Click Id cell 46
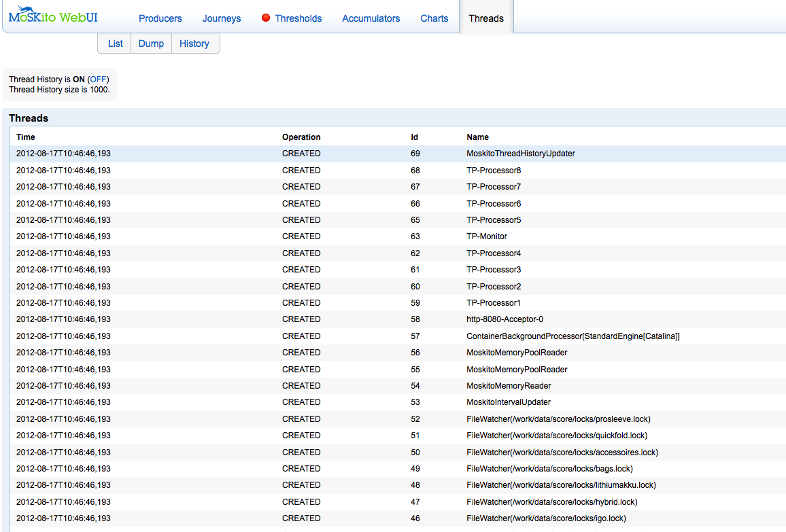Screen dimensions: 786x532 (415, 518)
